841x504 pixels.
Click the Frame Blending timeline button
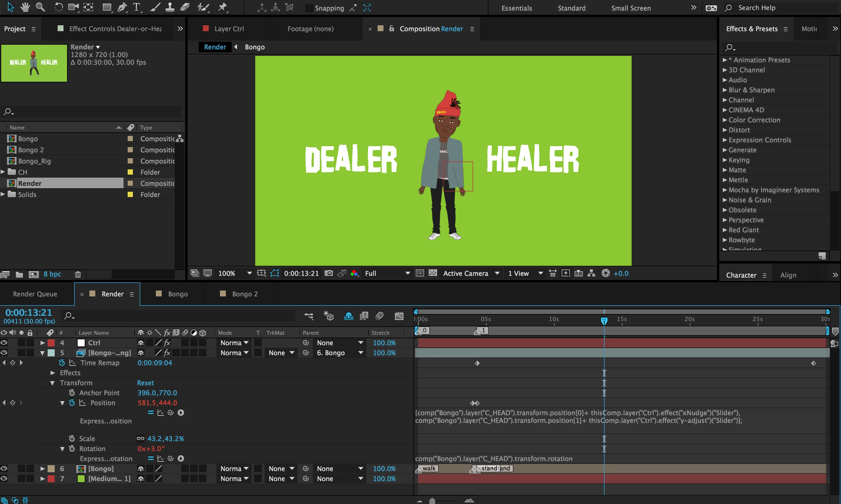tap(364, 316)
